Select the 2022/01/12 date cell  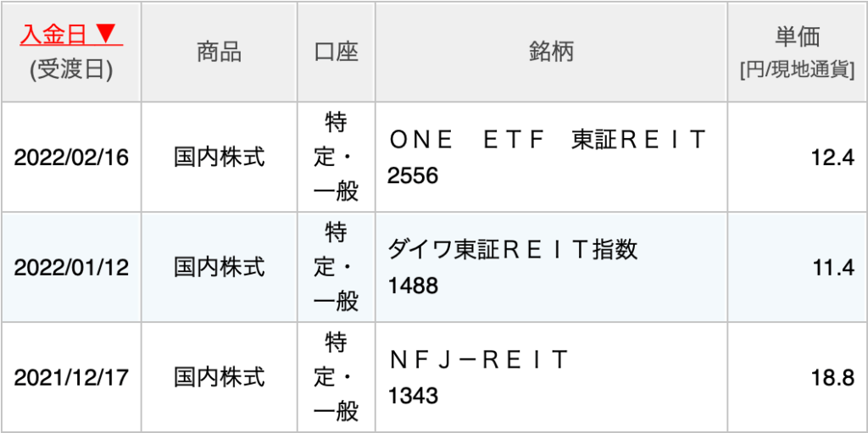pyautogui.click(x=71, y=267)
